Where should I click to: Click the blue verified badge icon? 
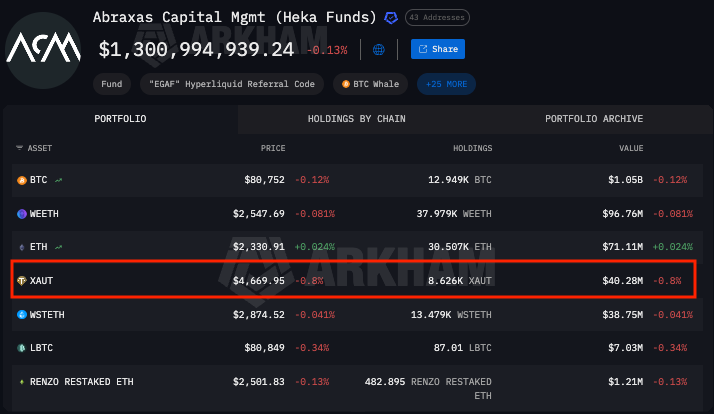[x=391, y=18]
